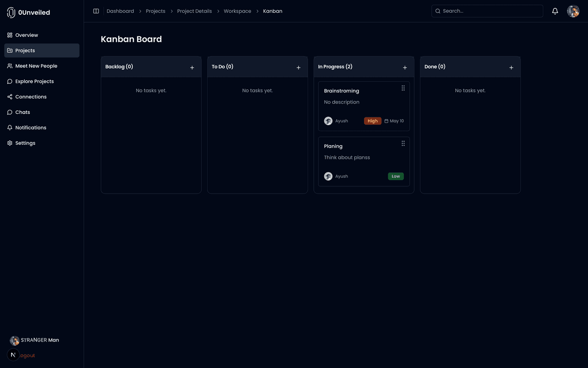Click the 0Unveiled logo icon
Viewport: 588px width, 368px height.
(11, 13)
